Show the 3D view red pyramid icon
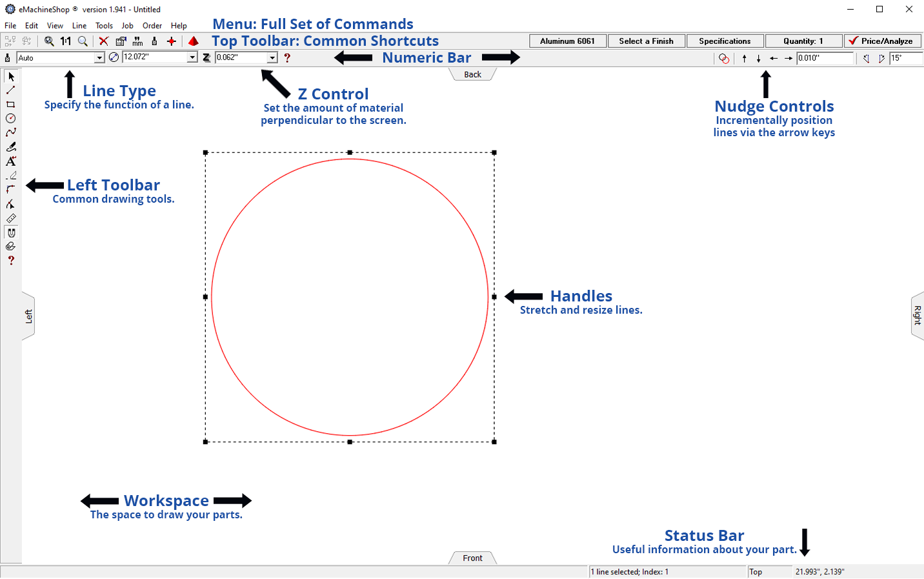 pos(193,41)
